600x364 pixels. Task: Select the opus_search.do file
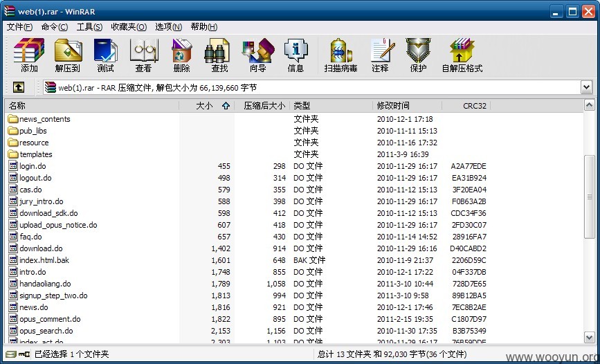tap(46, 331)
